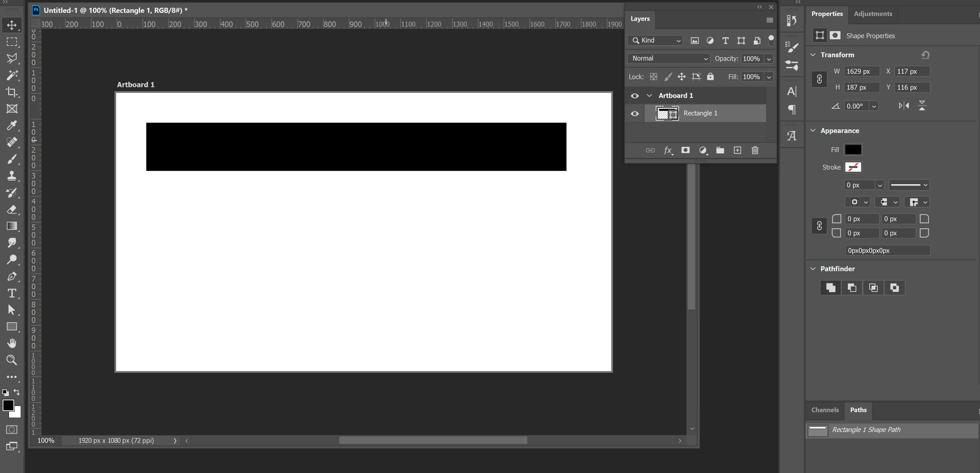
Task: Click the Flip Horizontal button
Action: tap(904, 106)
